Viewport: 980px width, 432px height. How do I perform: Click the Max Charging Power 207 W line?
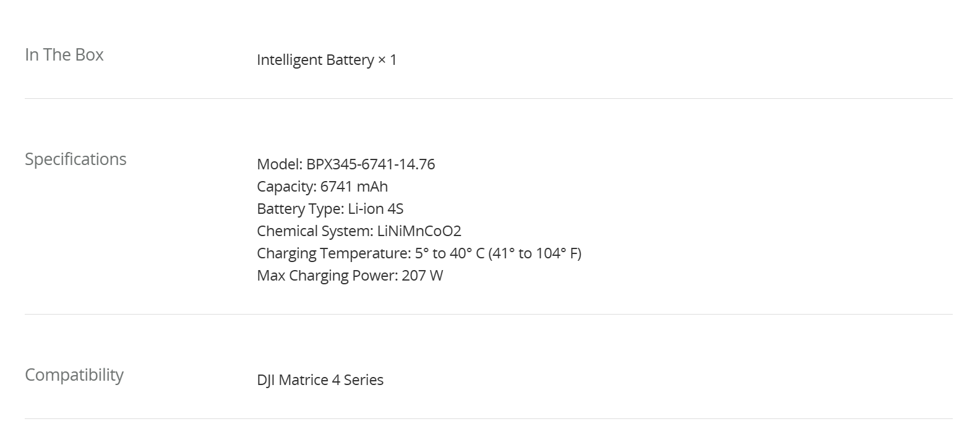click(x=350, y=276)
